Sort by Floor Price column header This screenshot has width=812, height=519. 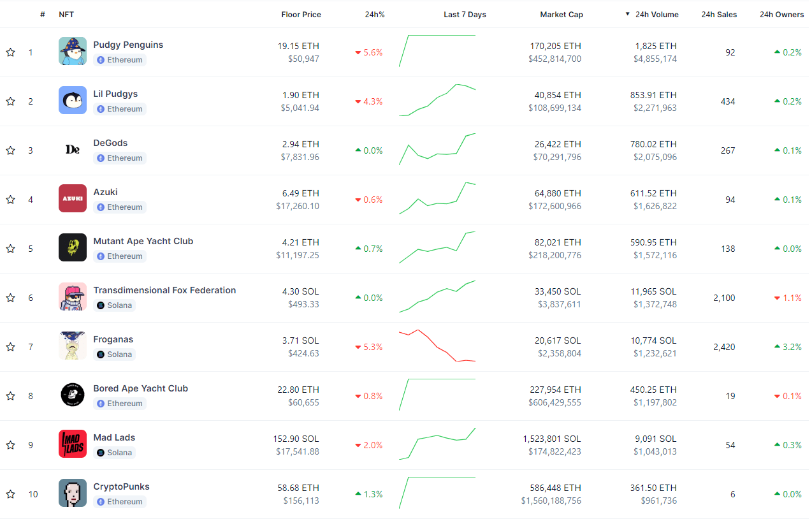pos(301,15)
